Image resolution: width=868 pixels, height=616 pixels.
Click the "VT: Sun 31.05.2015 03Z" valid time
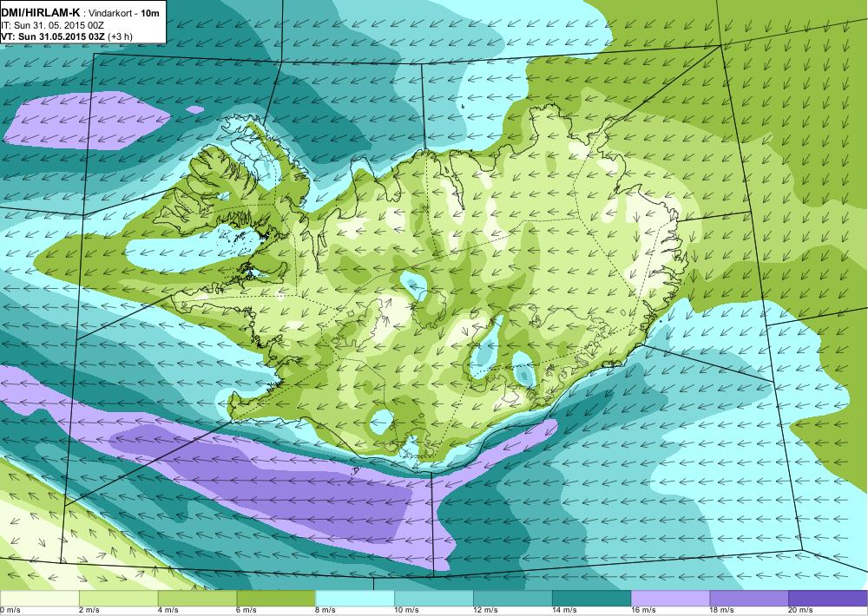click(x=54, y=36)
